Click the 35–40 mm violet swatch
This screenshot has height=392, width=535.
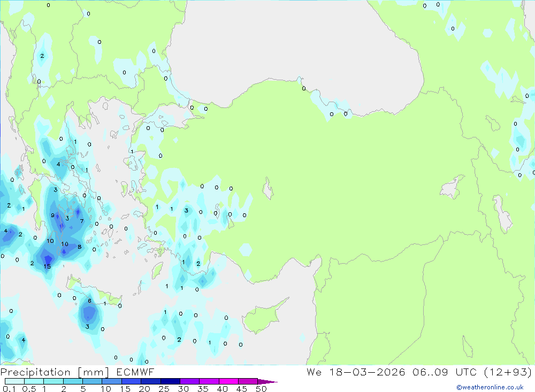coord(209,381)
